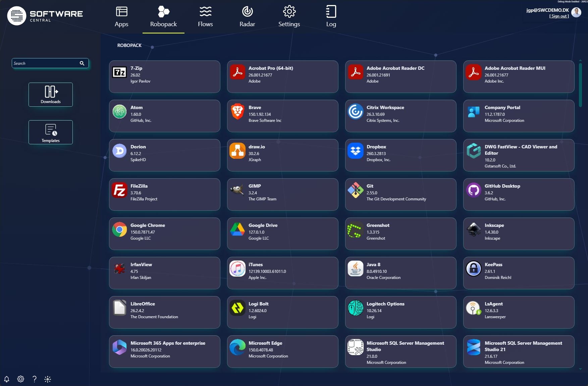
Task: Click the IrfanView icon
Action: tap(119, 269)
